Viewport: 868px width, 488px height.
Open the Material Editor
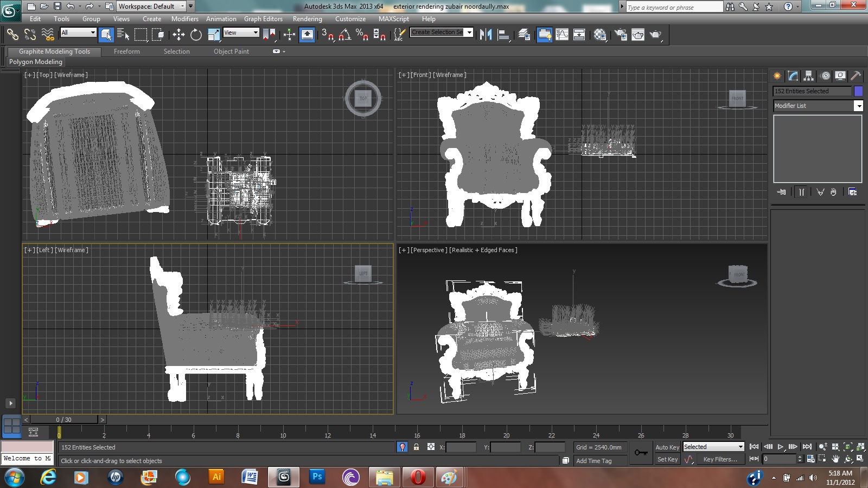tap(600, 35)
